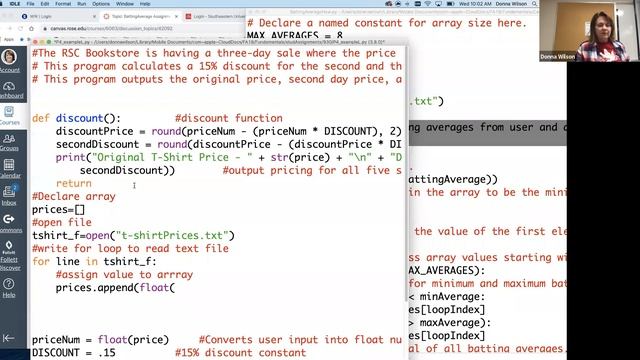Open the Account avatar in Canvas sidebar
This screenshot has height=360, width=640.
point(9,58)
